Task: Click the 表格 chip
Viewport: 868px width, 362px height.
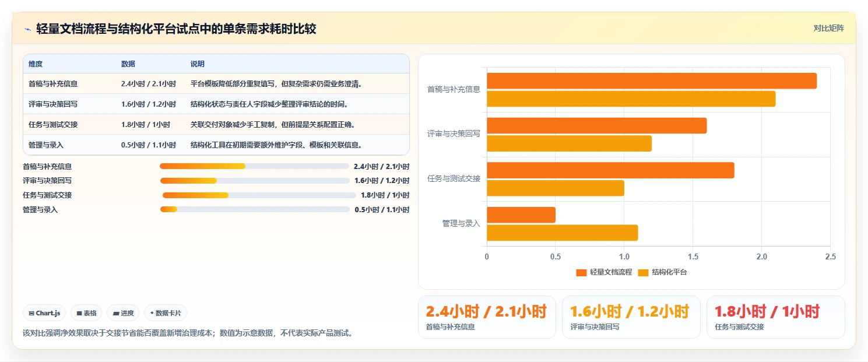Action: 86,313
